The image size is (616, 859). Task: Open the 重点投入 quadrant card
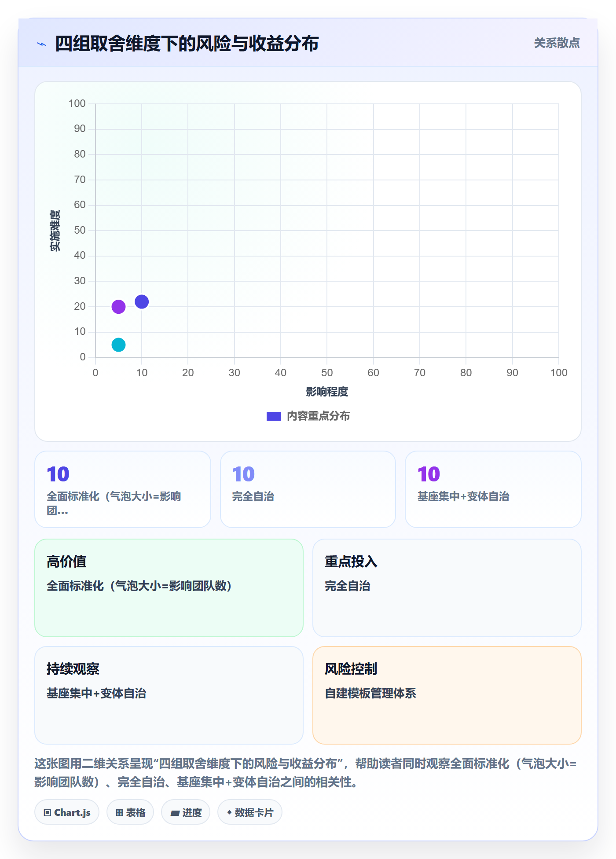tap(447, 587)
